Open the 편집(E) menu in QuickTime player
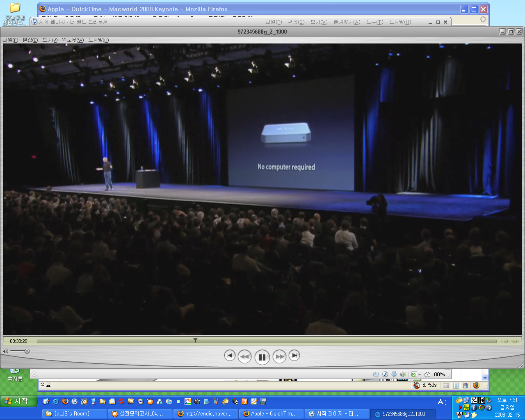The height and width of the screenshot is (420, 525). [x=30, y=40]
